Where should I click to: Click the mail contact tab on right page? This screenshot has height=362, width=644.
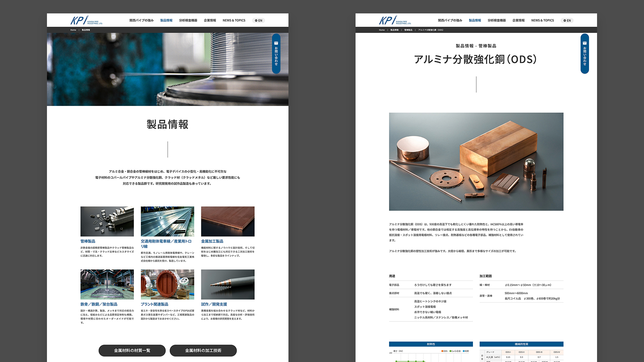point(585,54)
